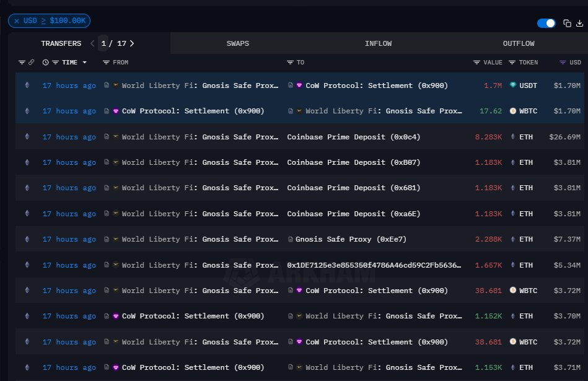Switch to the OUTFLOW tab

pyautogui.click(x=519, y=43)
